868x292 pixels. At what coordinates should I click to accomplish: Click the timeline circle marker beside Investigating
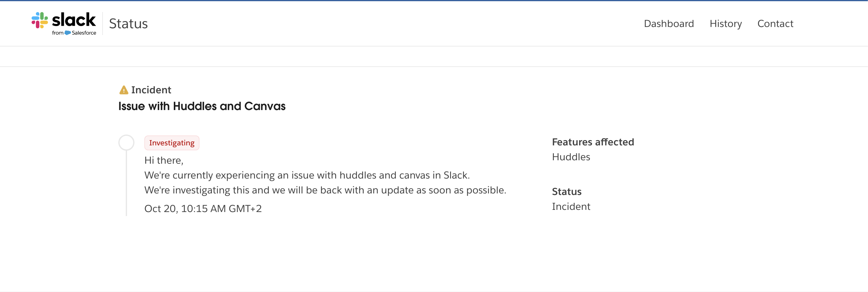tap(126, 143)
